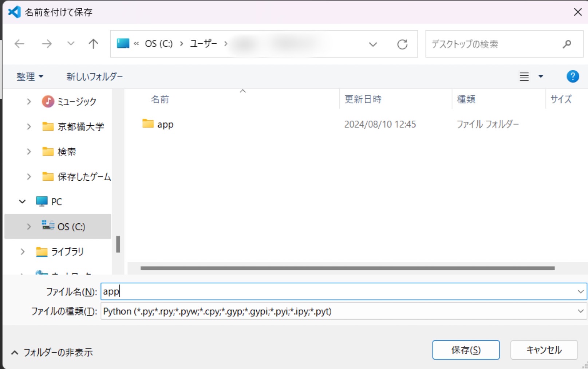Go up one folder level
This screenshot has width=588, height=369.
(x=93, y=44)
